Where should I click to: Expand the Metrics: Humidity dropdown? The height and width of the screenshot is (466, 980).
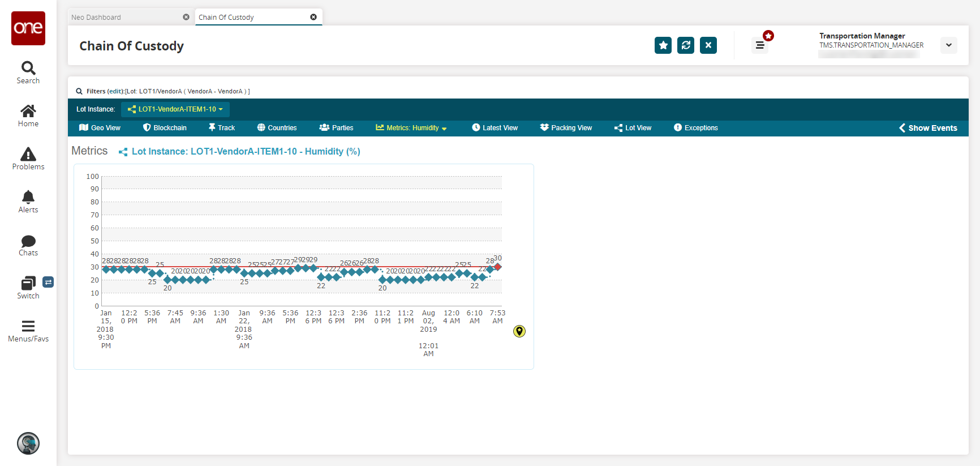tap(411, 128)
